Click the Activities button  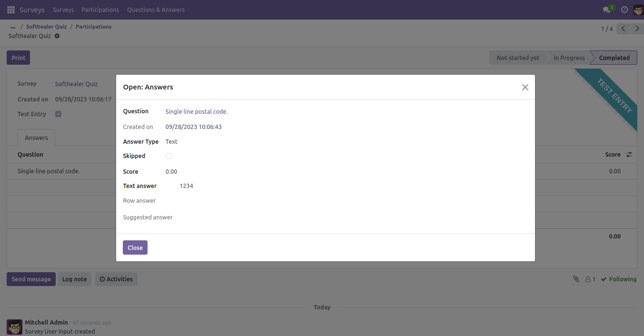[x=116, y=279]
